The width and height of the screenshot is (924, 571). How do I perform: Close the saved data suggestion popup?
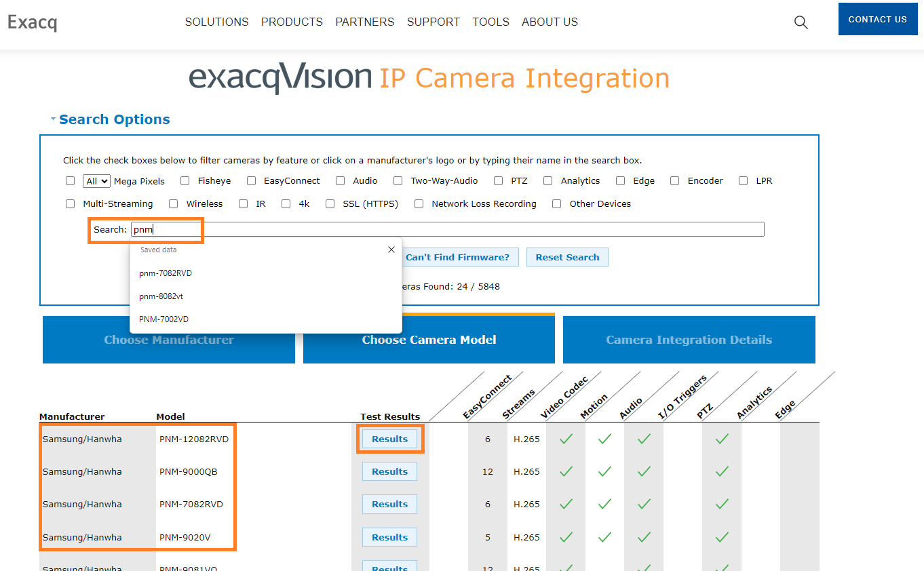pyautogui.click(x=391, y=250)
